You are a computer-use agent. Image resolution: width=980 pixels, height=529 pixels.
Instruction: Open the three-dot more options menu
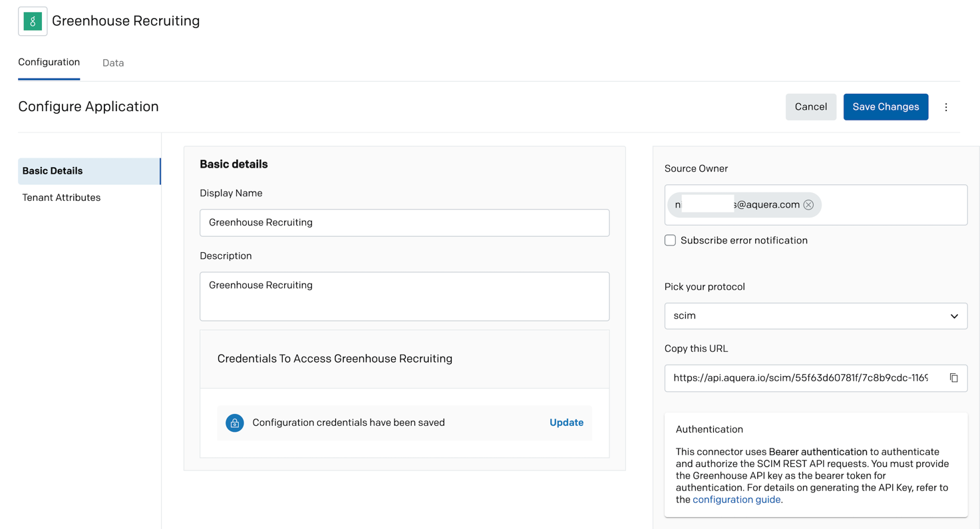pos(946,107)
